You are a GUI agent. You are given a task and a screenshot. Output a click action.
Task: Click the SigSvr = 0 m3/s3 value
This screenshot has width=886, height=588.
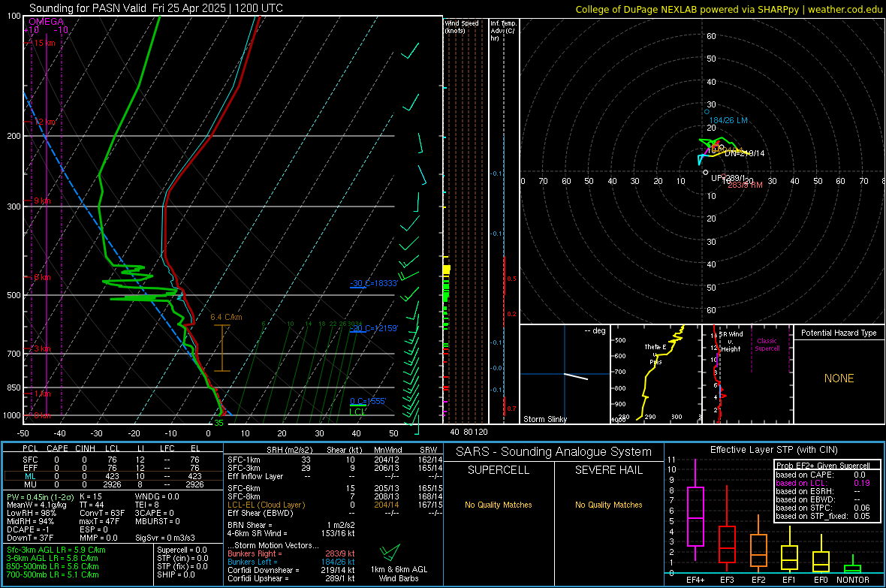tap(165, 538)
